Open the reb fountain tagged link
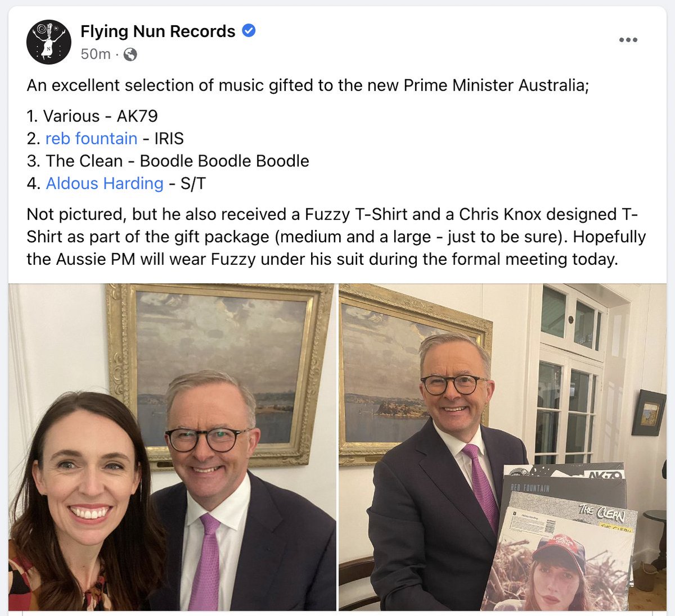The width and height of the screenshot is (675, 616). [x=92, y=138]
